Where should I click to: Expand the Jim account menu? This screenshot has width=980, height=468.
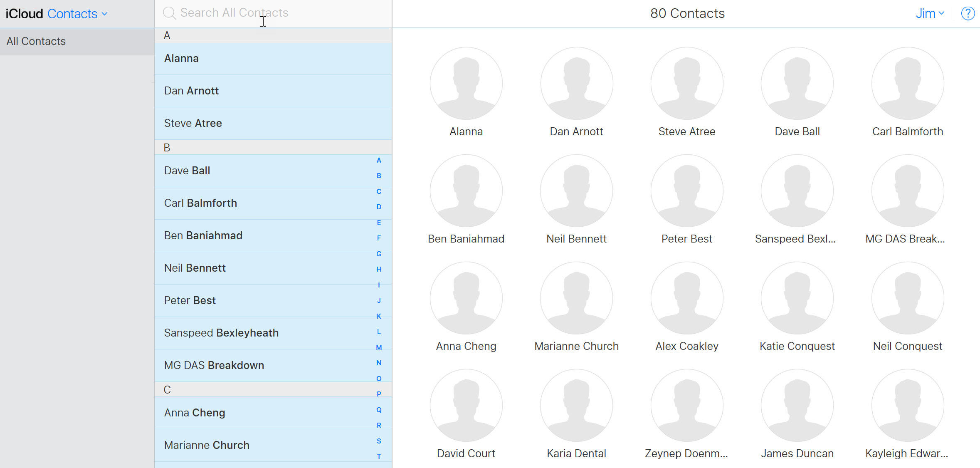(x=930, y=13)
